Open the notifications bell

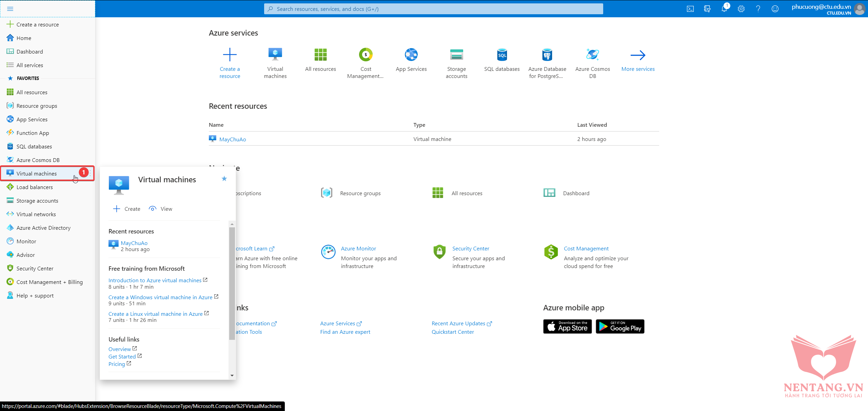point(724,9)
